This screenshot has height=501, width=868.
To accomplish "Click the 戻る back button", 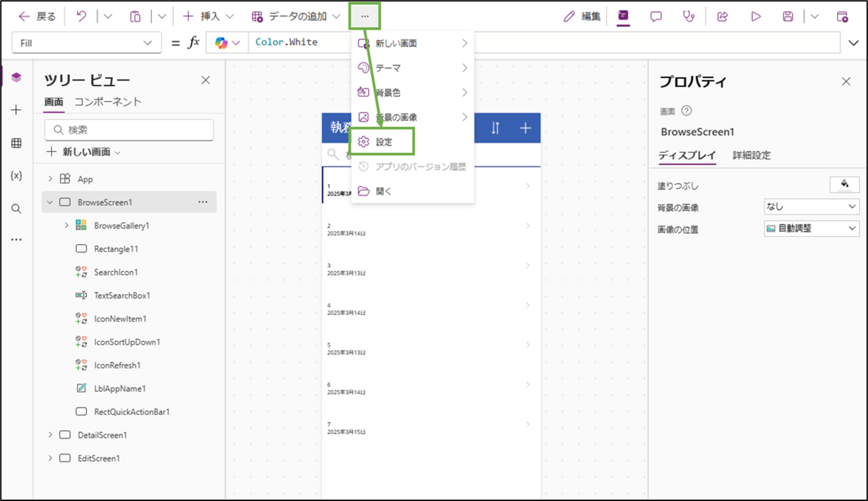I will 37,16.
